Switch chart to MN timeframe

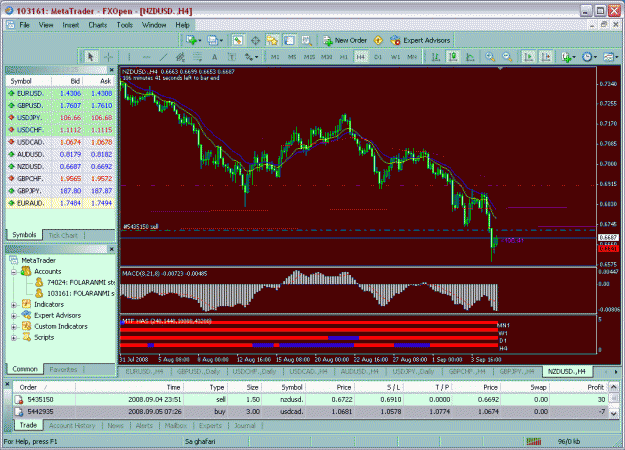[x=412, y=57]
